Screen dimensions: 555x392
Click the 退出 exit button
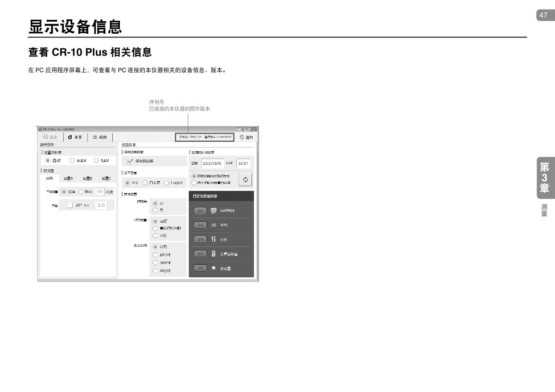pyautogui.click(x=246, y=137)
